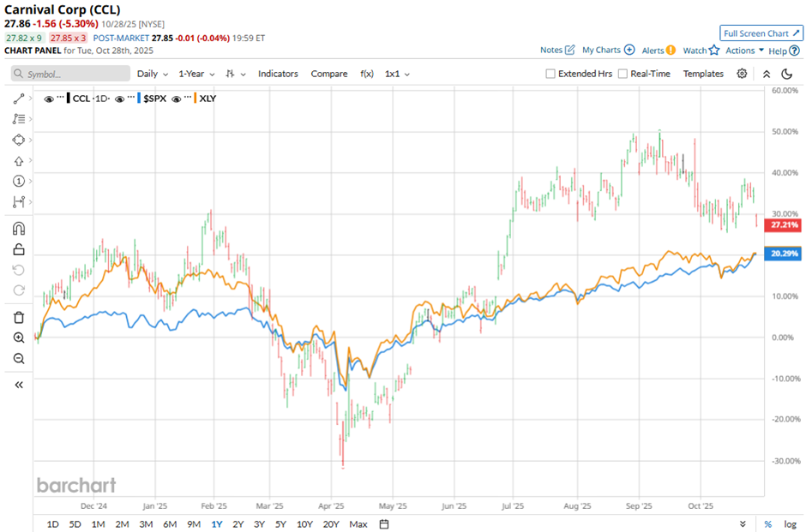The image size is (806, 532).
Task: Open the My Charts link
Action: (608, 51)
